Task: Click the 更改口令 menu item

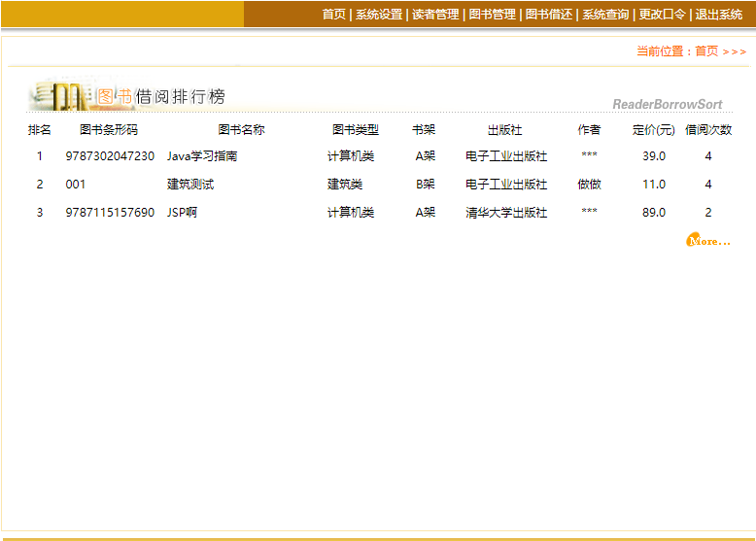Action: [x=662, y=15]
